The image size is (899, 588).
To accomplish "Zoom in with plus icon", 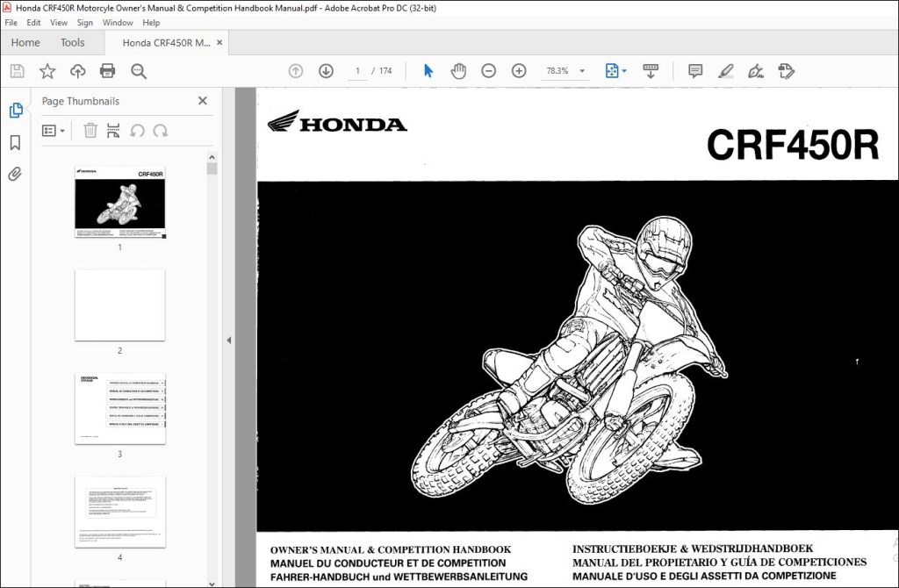I will click(519, 71).
